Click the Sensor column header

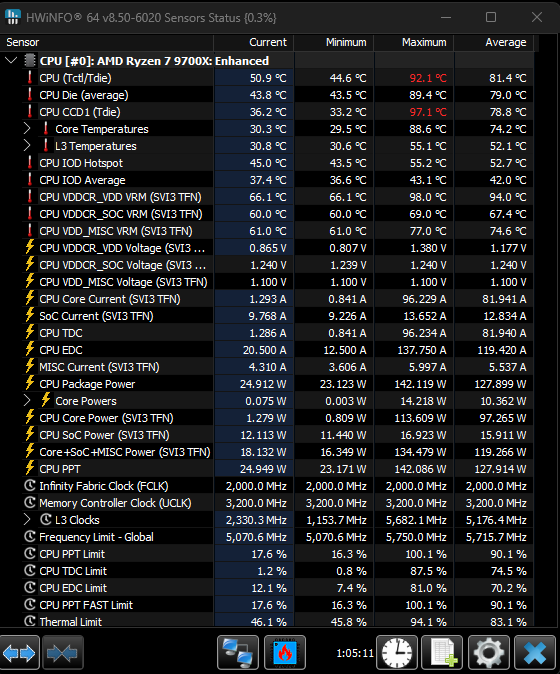tap(107, 43)
